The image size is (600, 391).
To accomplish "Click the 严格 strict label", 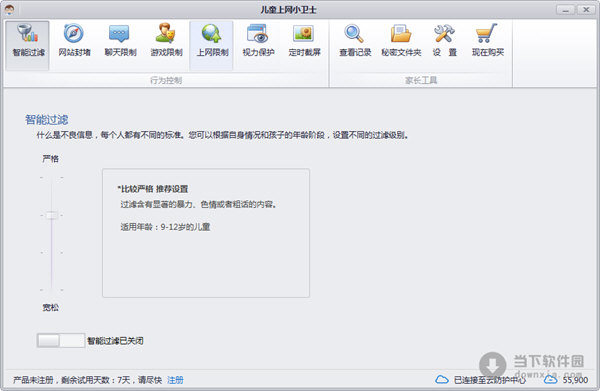I will click(x=50, y=158).
